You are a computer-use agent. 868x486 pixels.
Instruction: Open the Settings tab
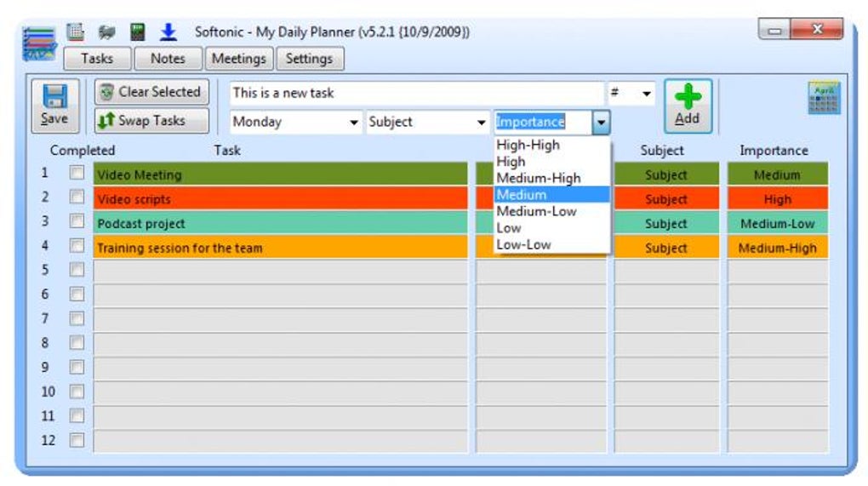point(310,59)
